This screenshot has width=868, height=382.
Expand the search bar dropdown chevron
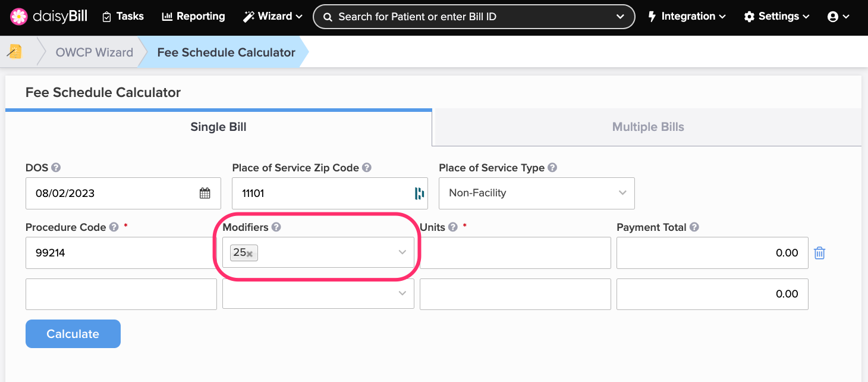tap(620, 17)
